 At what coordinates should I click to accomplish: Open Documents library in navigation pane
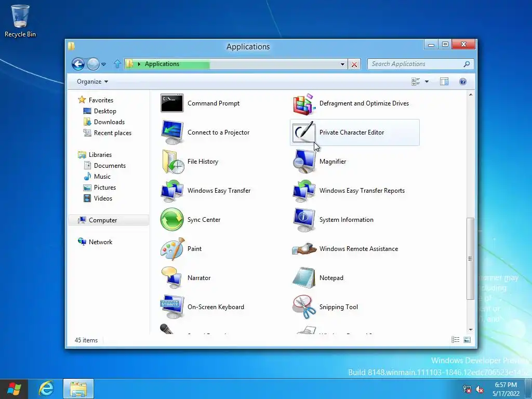(x=110, y=166)
